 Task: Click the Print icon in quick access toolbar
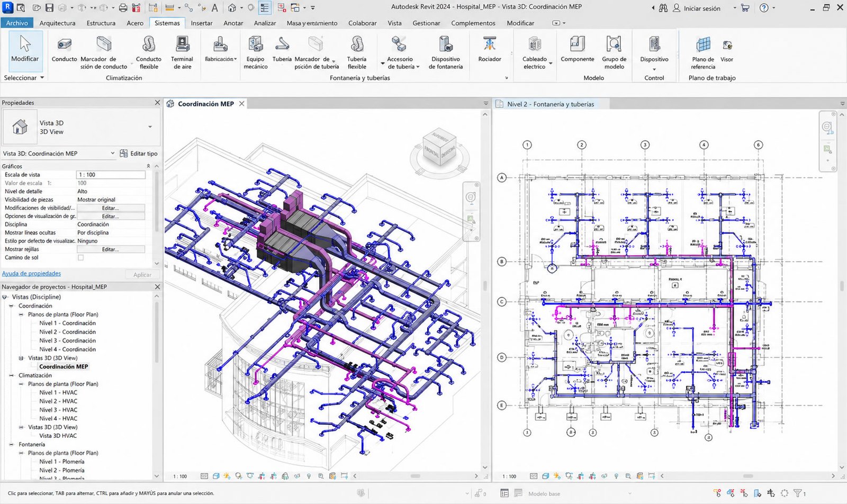(123, 8)
